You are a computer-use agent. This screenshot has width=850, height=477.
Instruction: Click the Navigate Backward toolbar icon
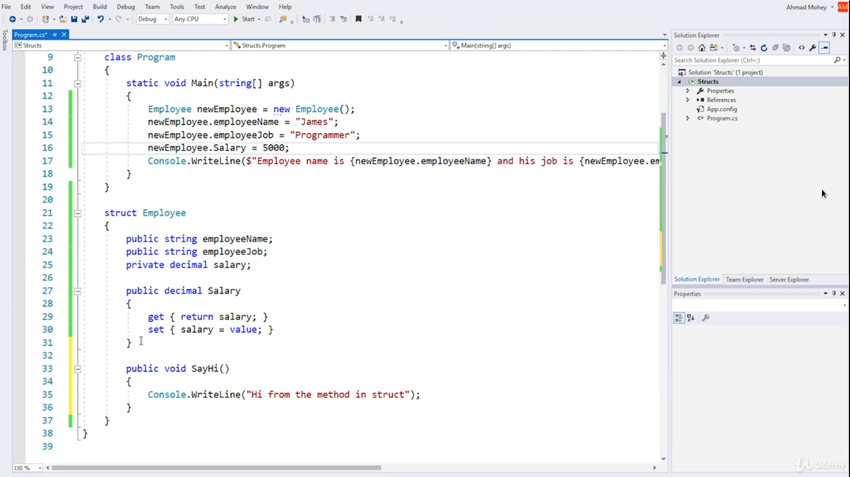tap(12, 19)
